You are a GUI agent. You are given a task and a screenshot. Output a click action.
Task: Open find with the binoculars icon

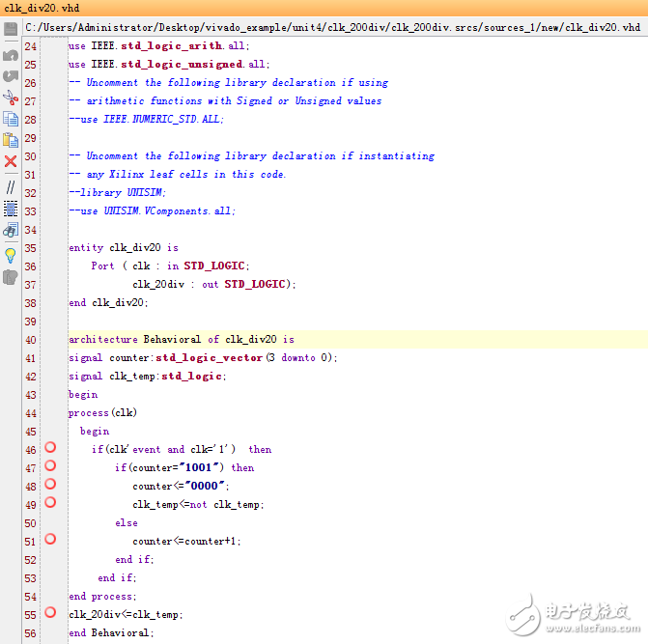point(11,230)
